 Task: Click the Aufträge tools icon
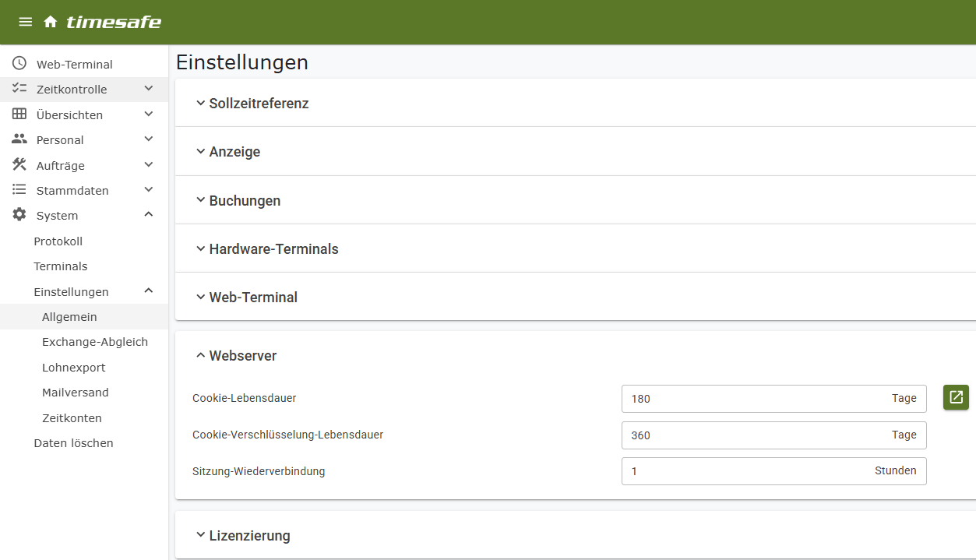pos(19,165)
